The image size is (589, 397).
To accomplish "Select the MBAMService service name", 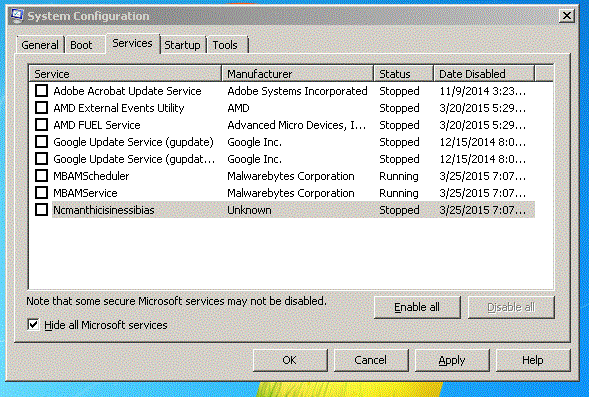I will point(85,193).
